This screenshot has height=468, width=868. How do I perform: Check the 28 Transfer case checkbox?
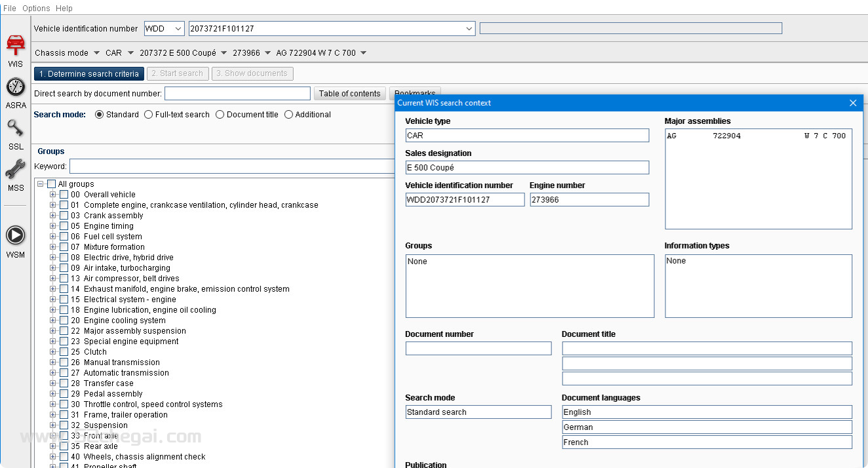(64, 383)
